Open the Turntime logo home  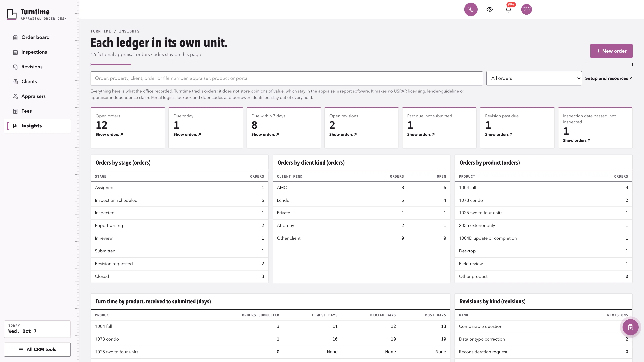37,14
